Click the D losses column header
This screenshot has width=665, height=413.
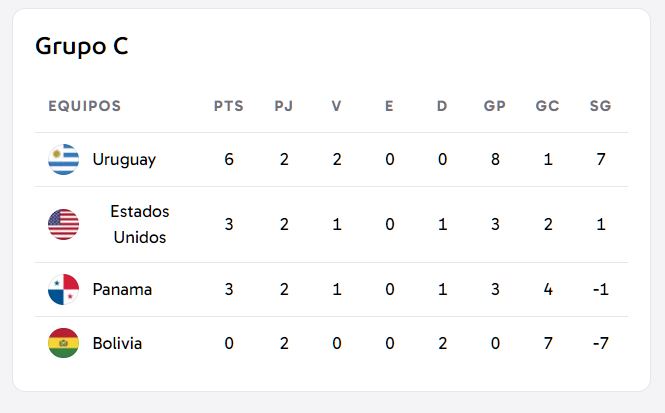pos(442,106)
